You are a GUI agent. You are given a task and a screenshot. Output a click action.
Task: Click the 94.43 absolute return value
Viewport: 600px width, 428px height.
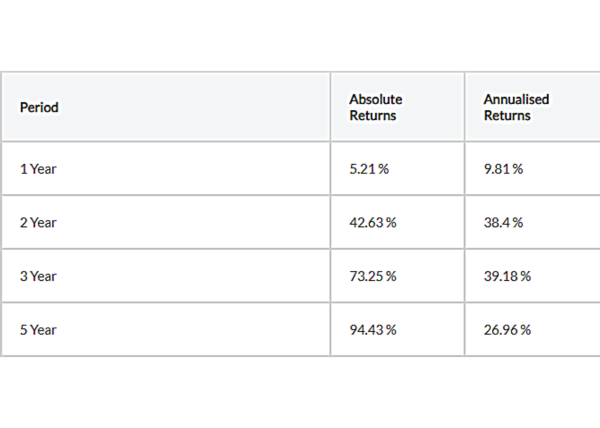point(366,329)
